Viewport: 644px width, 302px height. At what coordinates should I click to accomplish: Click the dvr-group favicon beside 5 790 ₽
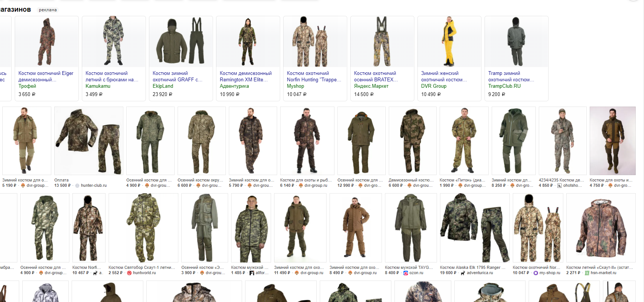(250, 186)
